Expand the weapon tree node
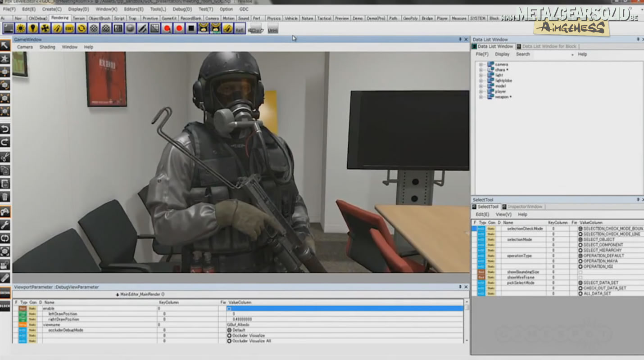 point(481,97)
